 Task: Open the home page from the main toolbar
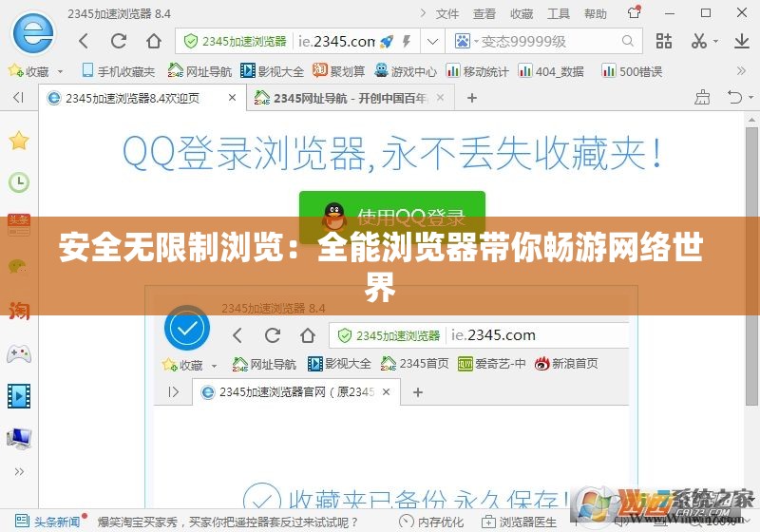[x=154, y=41]
